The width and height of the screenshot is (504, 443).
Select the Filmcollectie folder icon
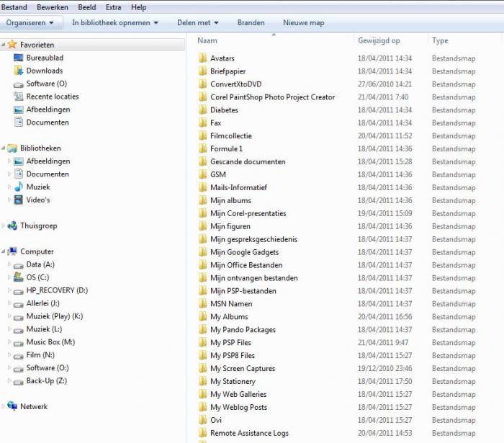coord(202,135)
